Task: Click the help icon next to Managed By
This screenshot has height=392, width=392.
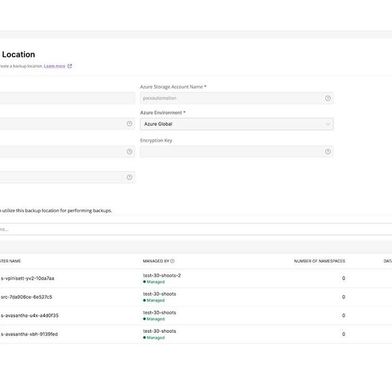Action: coord(172,261)
